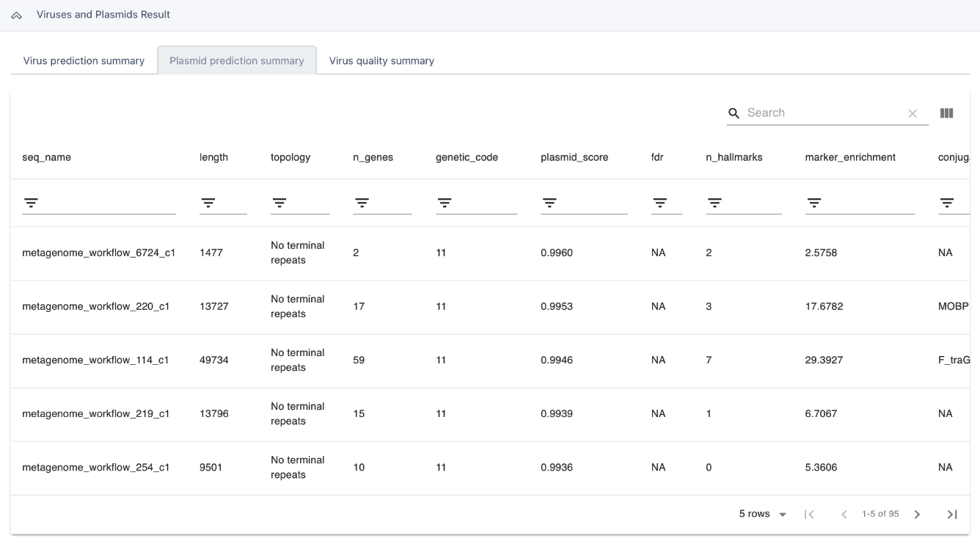The image size is (980, 544).
Task: Focus the table Search field
Action: coord(824,113)
